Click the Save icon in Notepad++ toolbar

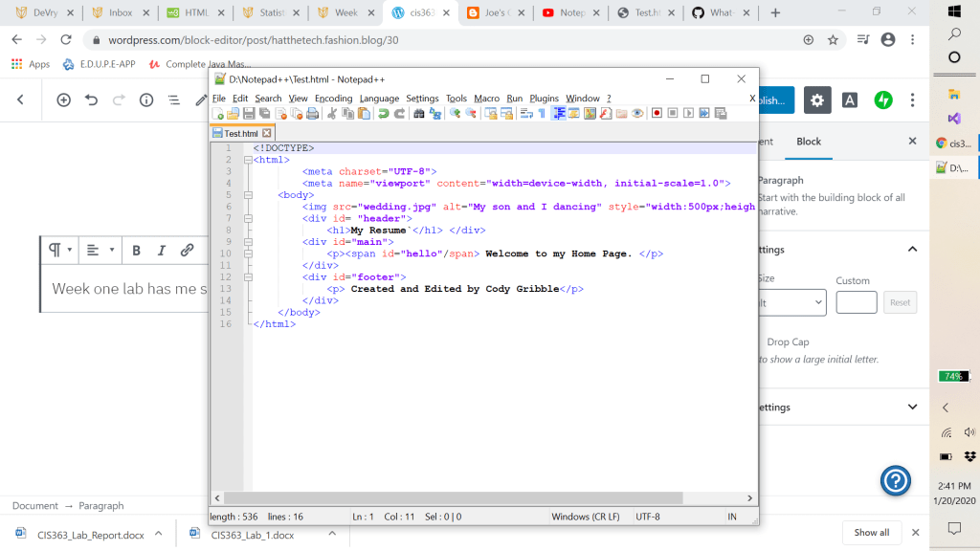[x=249, y=114]
